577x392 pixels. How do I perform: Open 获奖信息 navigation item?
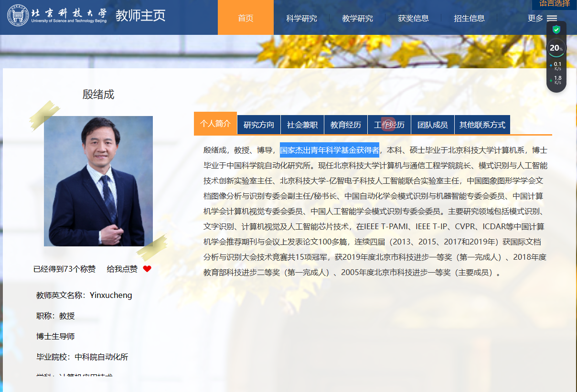coord(413,18)
